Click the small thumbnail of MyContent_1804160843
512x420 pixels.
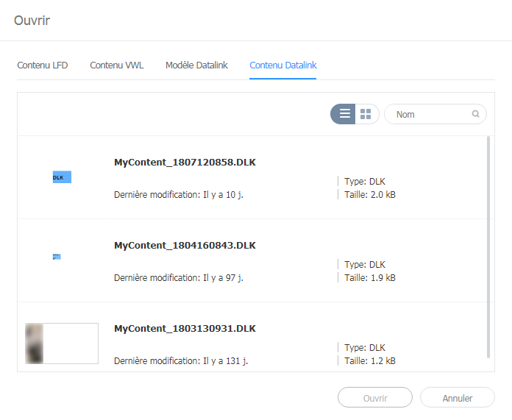[57, 257]
